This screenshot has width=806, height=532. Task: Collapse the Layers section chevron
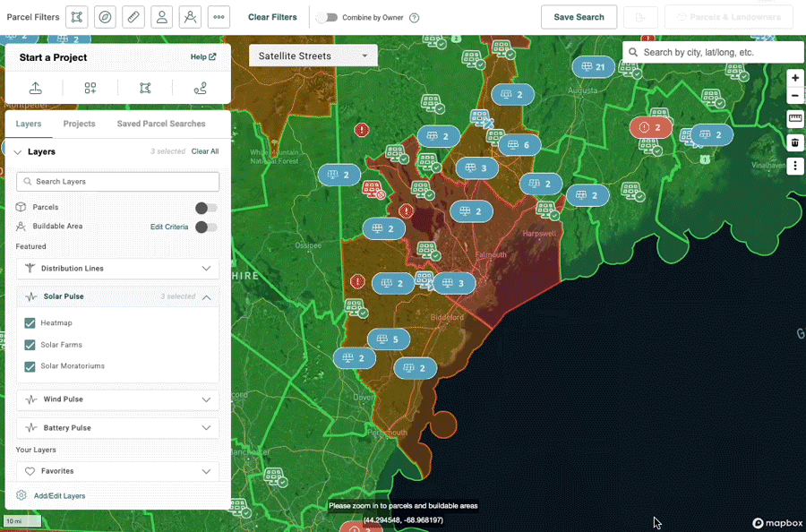18,152
